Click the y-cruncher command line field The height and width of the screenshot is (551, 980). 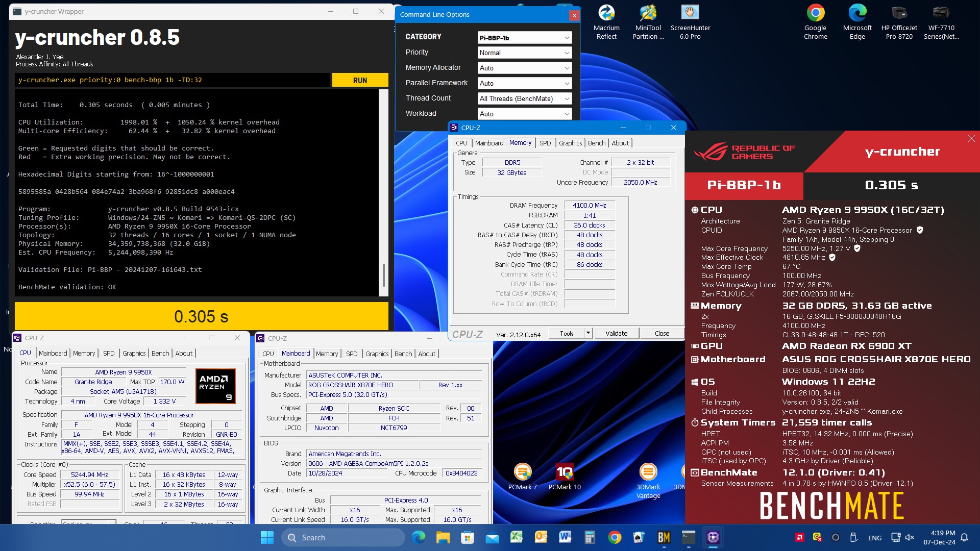173,80
